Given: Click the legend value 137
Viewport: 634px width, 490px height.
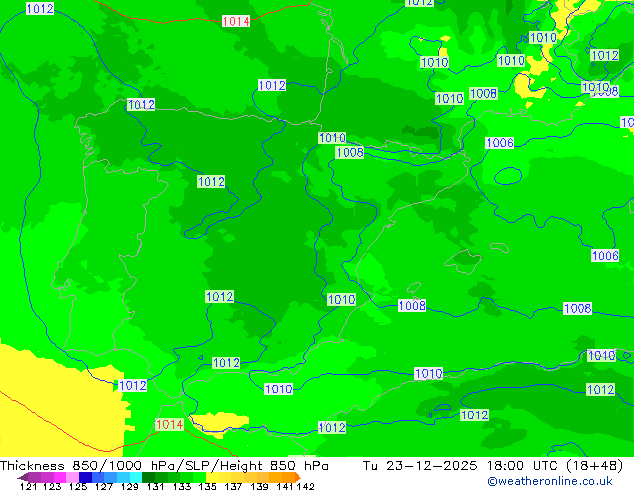Looking at the screenshot, I should 233,486.
